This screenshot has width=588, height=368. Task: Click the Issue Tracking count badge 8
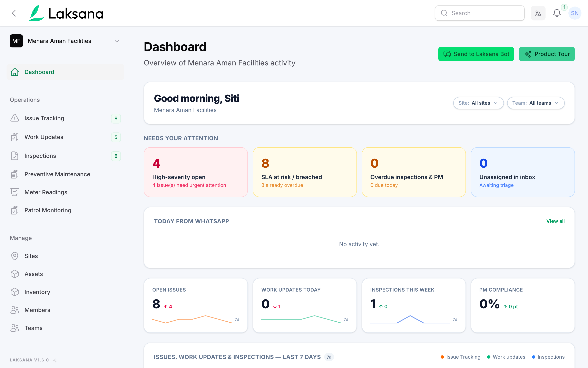pos(116,119)
